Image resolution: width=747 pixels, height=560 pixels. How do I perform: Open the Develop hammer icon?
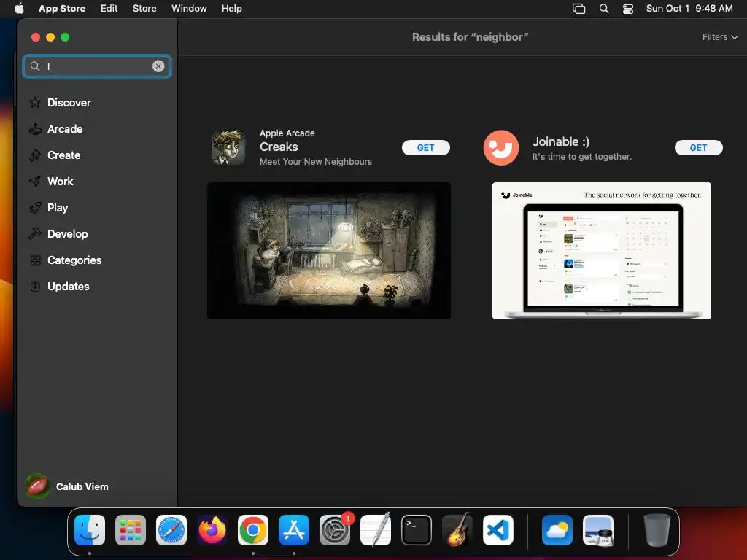35,234
